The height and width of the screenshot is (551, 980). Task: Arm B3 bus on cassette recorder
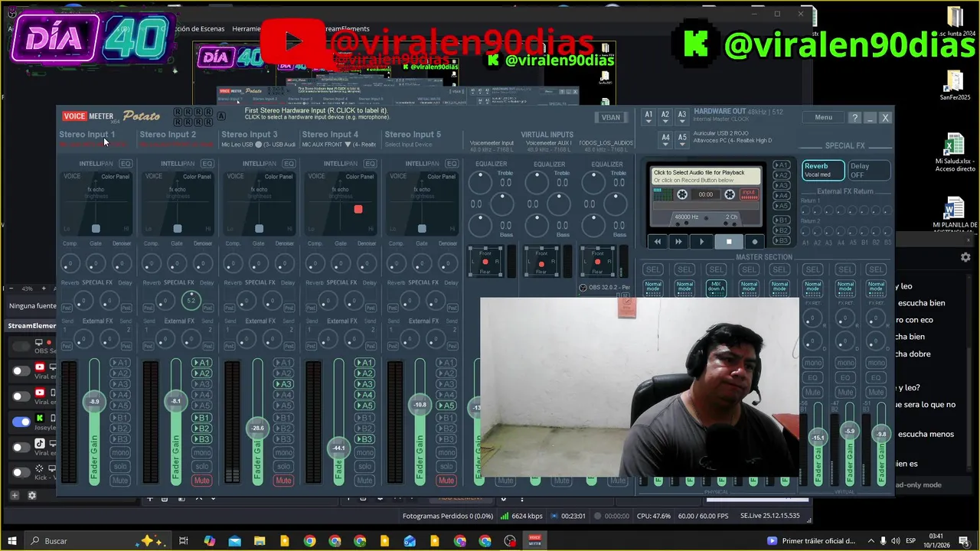[x=781, y=241]
